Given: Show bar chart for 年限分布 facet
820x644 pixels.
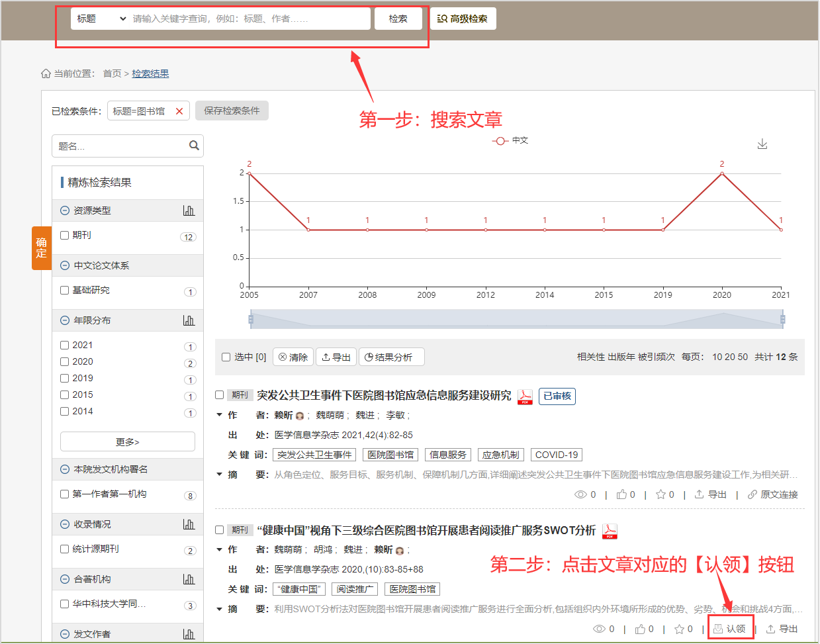Looking at the screenshot, I should (189, 320).
